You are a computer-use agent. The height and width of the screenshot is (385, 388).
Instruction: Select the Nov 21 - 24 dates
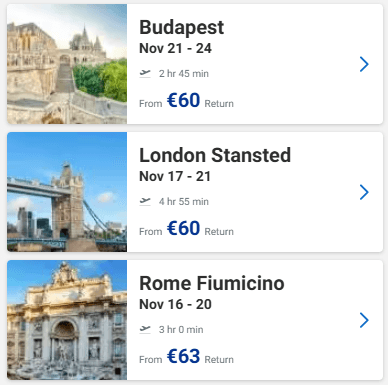click(x=175, y=48)
